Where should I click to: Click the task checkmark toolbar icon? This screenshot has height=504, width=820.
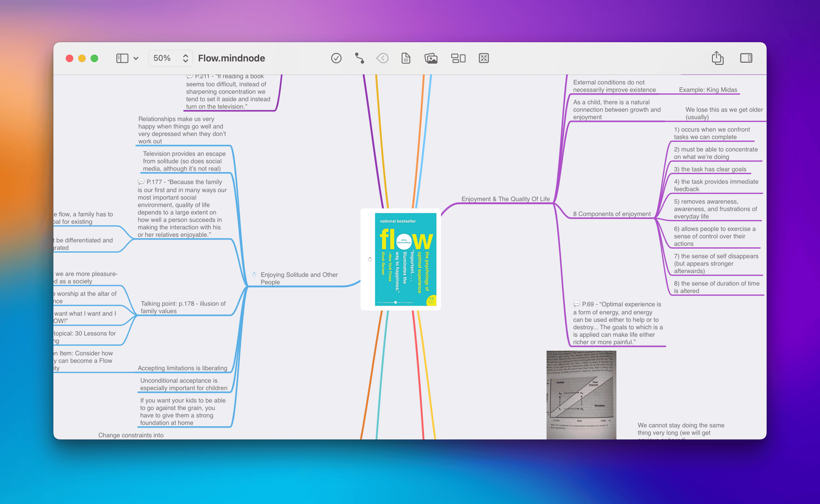click(336, 58)
